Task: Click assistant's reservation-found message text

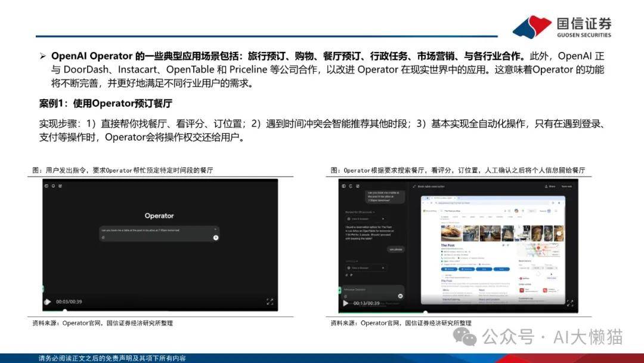Action: 370,233
